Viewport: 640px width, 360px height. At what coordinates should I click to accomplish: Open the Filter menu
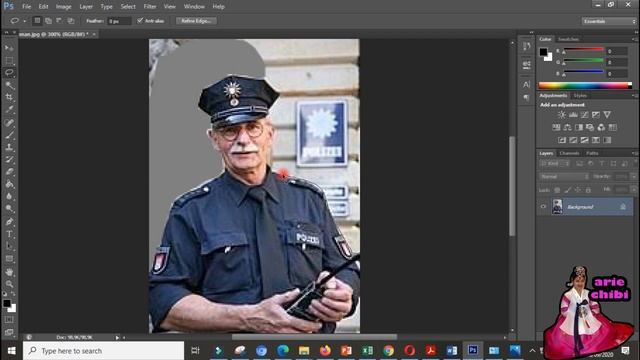tap(150, 7)
